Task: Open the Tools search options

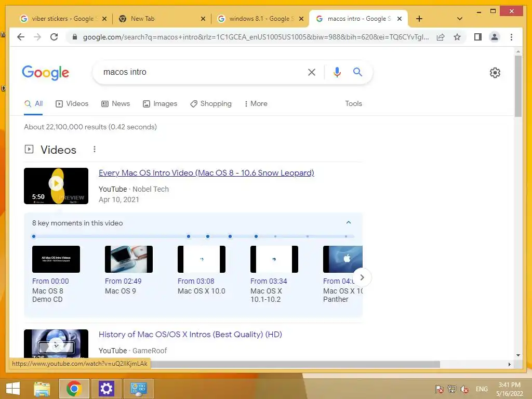Action: [353, 103]
